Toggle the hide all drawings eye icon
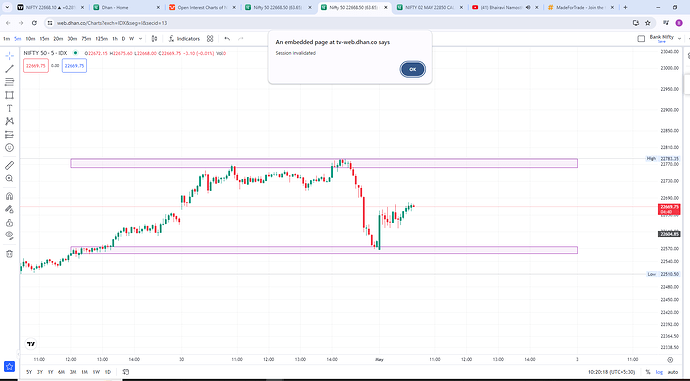 click(9, 235)
